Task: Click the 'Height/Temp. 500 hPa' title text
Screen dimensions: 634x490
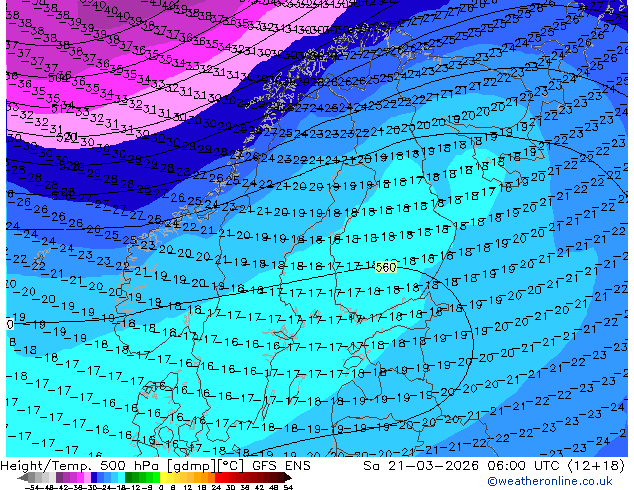Action: click(x=81, y=465)
